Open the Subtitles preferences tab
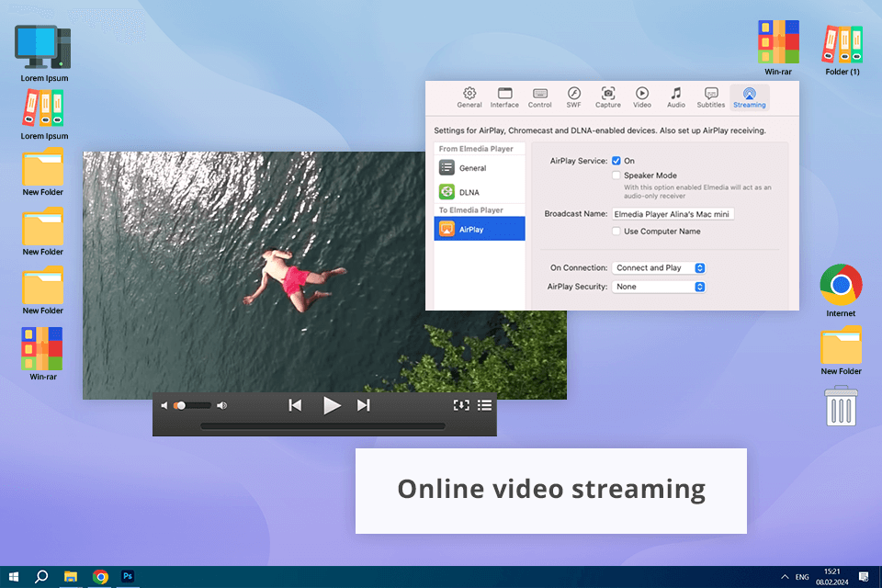 click(x=711, y=97)
